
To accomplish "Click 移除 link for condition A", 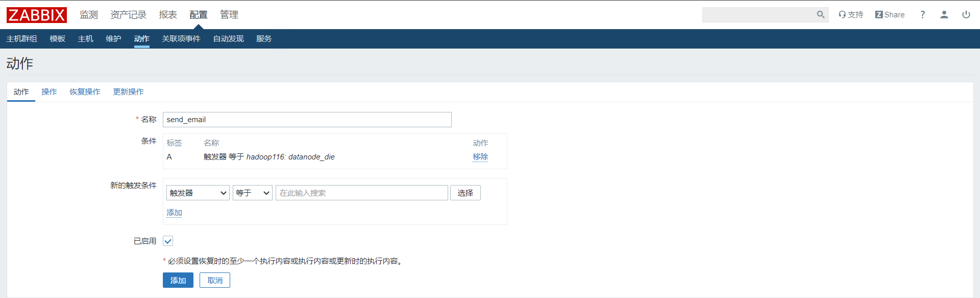I will [x=480, y=157].
